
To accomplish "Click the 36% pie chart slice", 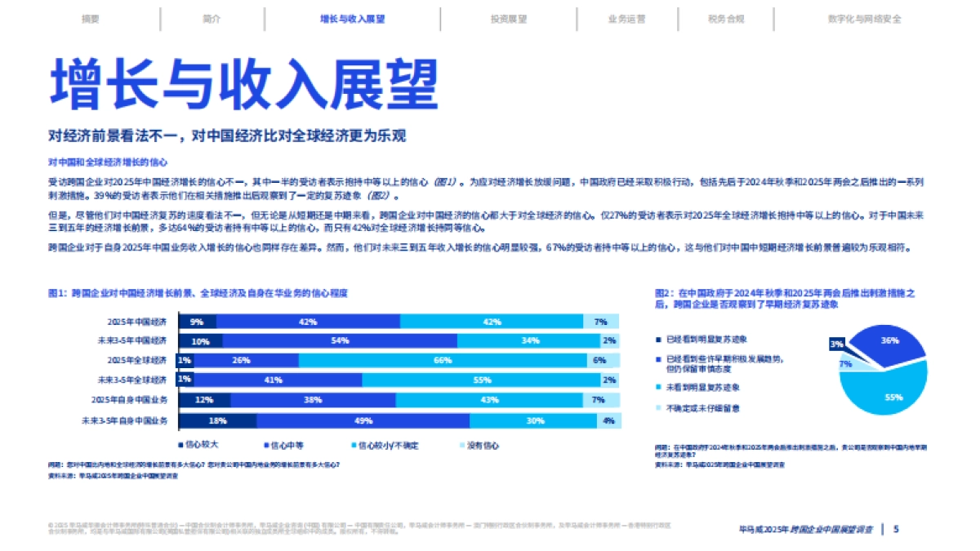I will click(889, 340).
